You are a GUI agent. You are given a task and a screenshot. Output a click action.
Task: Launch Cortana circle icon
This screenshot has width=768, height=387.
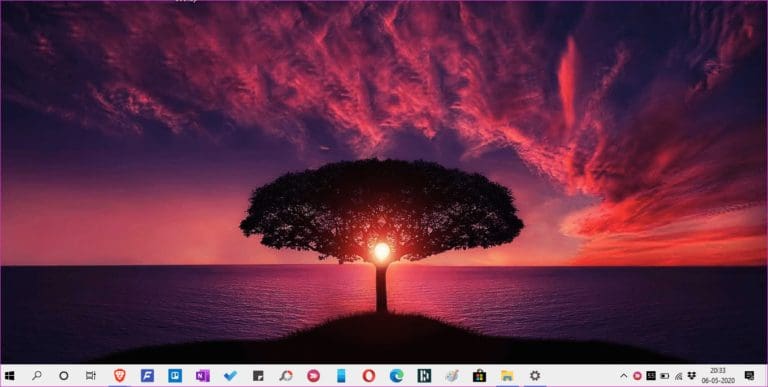pos(64,376)
